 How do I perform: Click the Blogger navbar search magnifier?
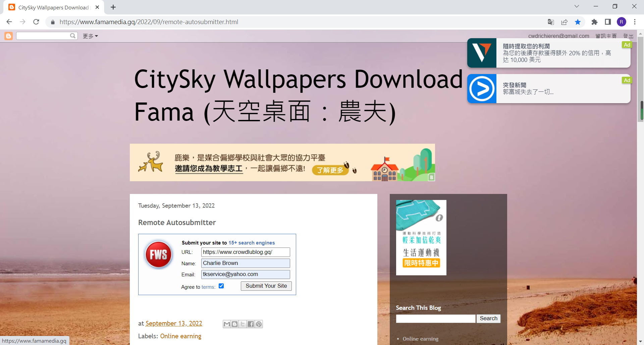tap(73, 36)
